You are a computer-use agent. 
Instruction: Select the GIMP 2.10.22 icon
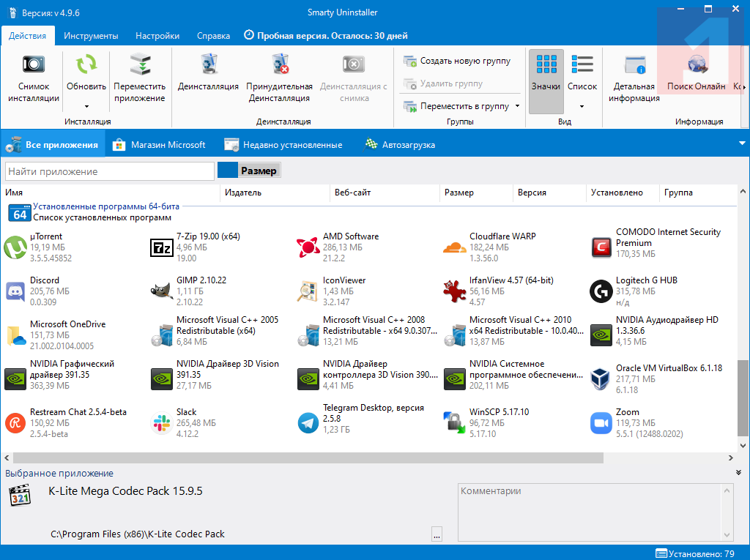tap(162, 291)
